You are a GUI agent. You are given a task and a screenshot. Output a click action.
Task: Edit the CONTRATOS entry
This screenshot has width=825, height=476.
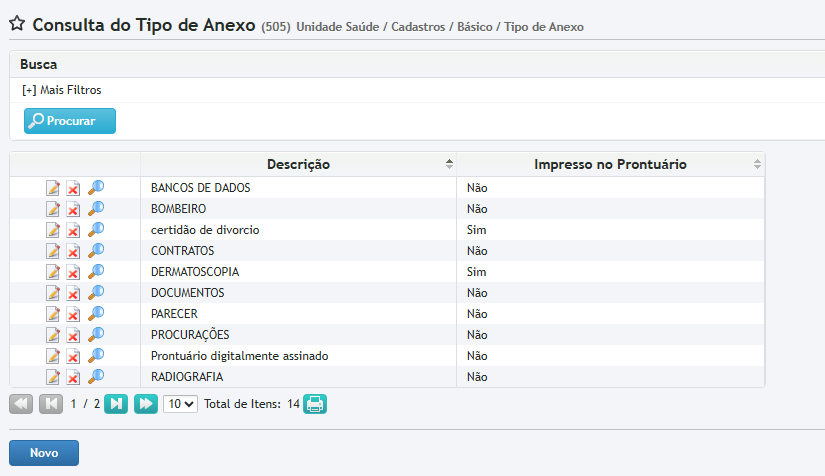coord(53,251)
